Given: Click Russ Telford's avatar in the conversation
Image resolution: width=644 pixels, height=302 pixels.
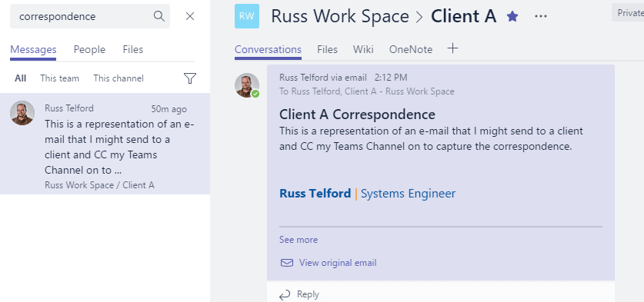Looking at the screenshot, I should [x=247, y=85].
